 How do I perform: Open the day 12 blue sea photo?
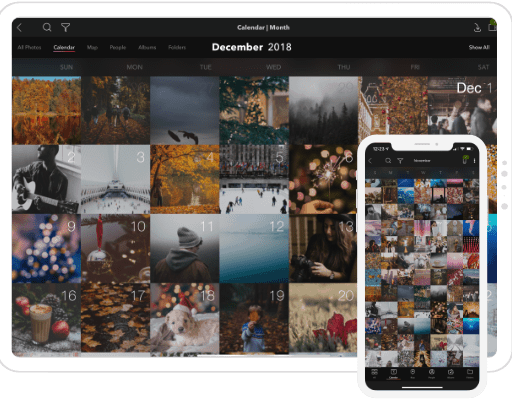254,248
